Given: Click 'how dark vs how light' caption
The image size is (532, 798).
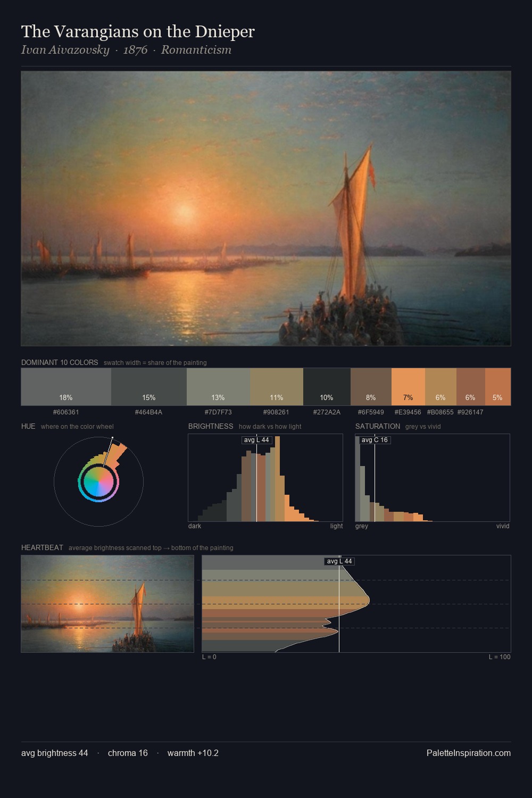Looking at the screenshot, I should point(270,427).
